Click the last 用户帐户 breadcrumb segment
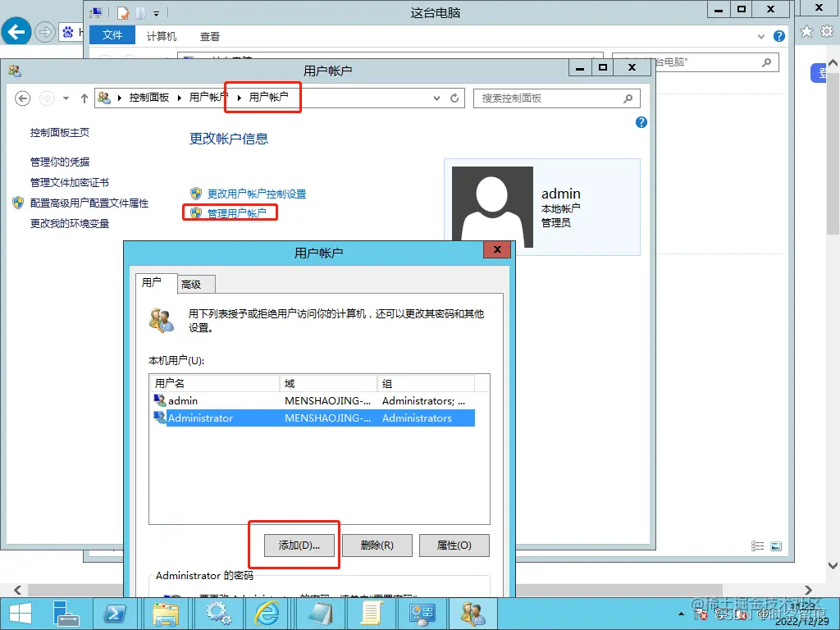The image size is (840, 630). (268, 97)
